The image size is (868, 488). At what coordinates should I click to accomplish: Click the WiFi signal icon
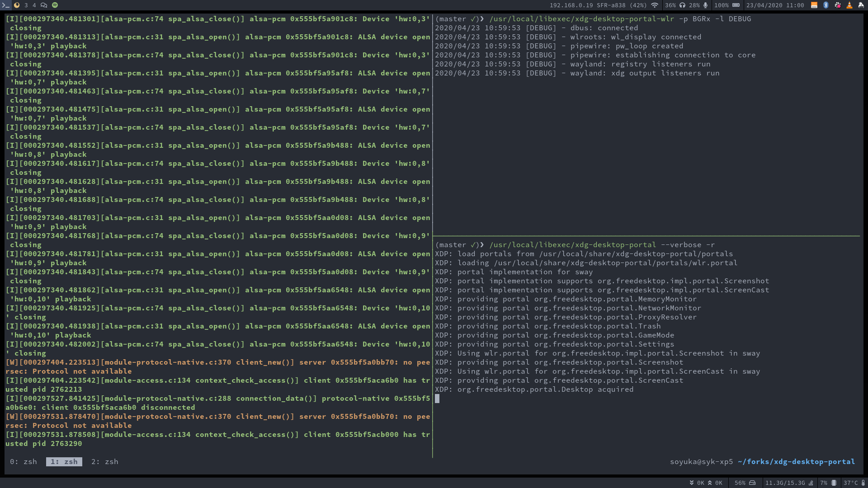click(x=655, y=5)
